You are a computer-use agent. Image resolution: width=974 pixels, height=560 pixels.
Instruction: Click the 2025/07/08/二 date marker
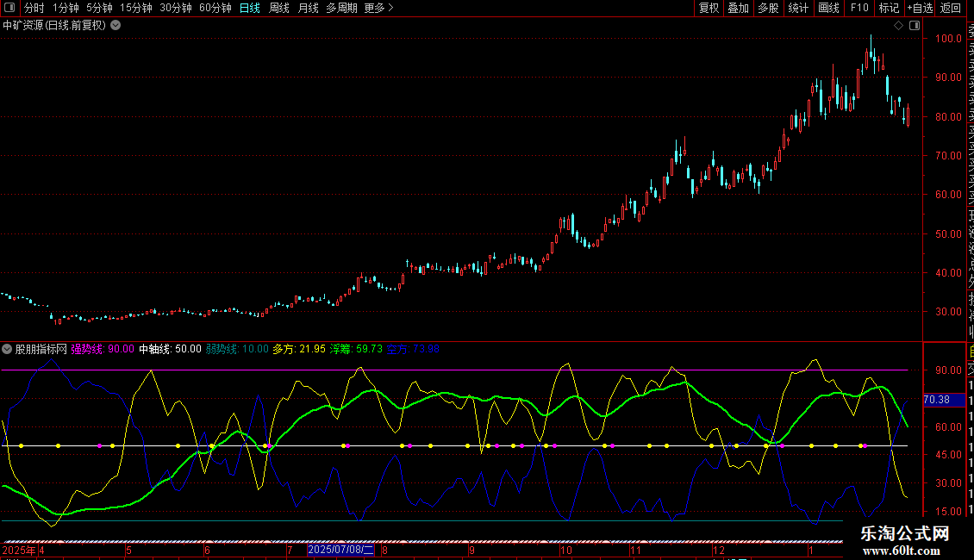tap(341, 550)
